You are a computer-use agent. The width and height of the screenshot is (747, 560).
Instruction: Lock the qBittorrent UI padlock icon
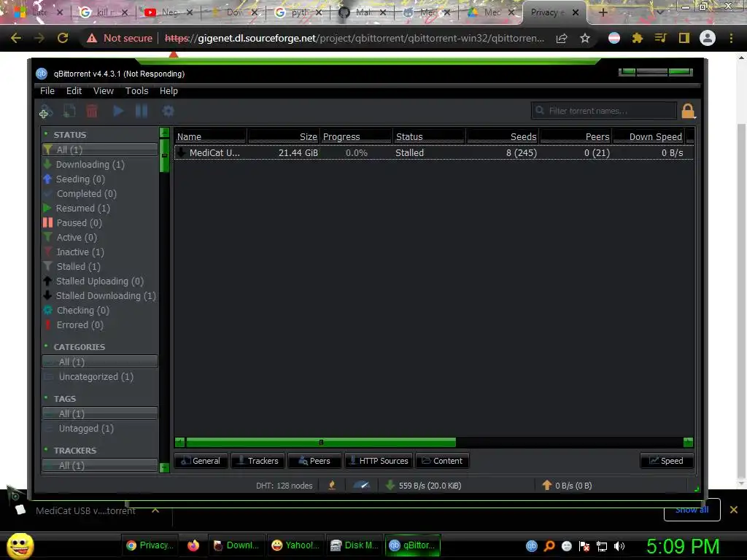[688, 111]
